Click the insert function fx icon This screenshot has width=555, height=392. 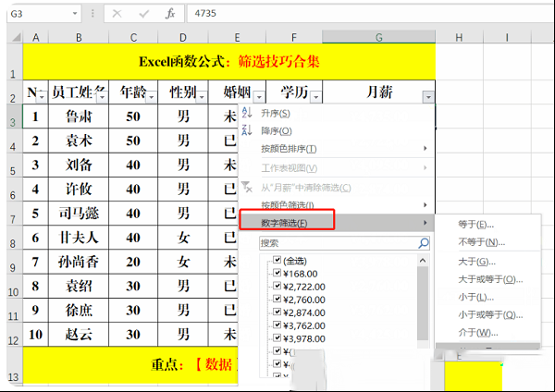point(170,14)
